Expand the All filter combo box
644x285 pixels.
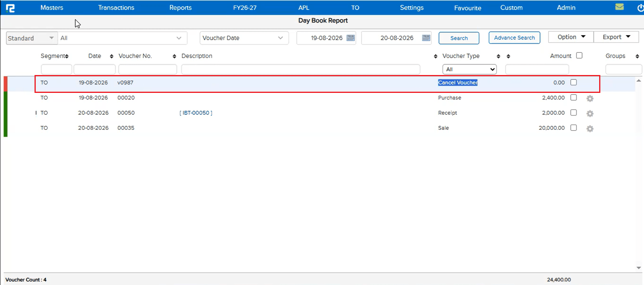point(123,38)
